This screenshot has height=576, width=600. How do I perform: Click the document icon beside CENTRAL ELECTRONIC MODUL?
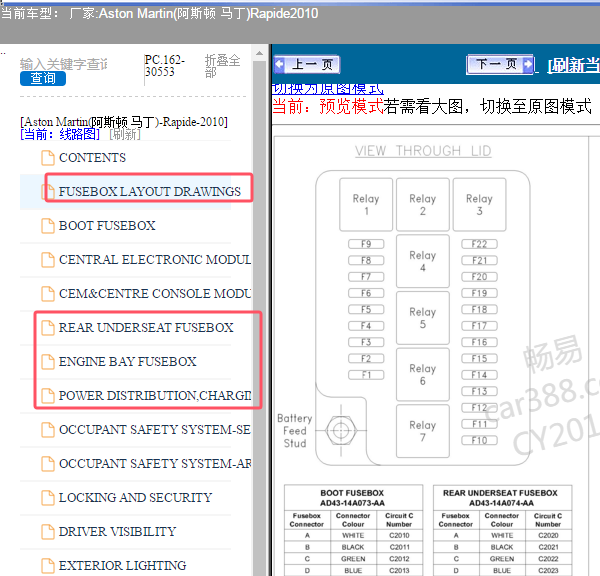pyautogui.click(x=48, y=260)
